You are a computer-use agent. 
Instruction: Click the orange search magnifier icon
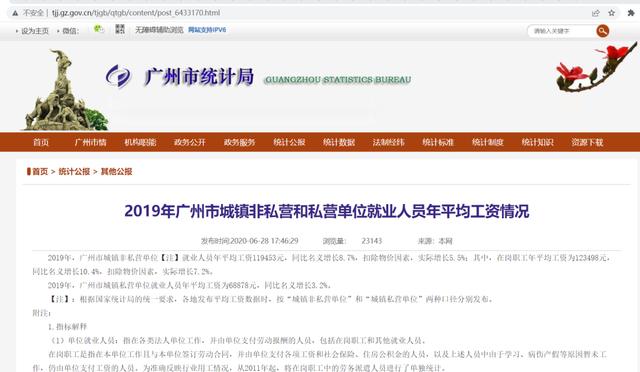pyautogui.click(x=602, y=31)
